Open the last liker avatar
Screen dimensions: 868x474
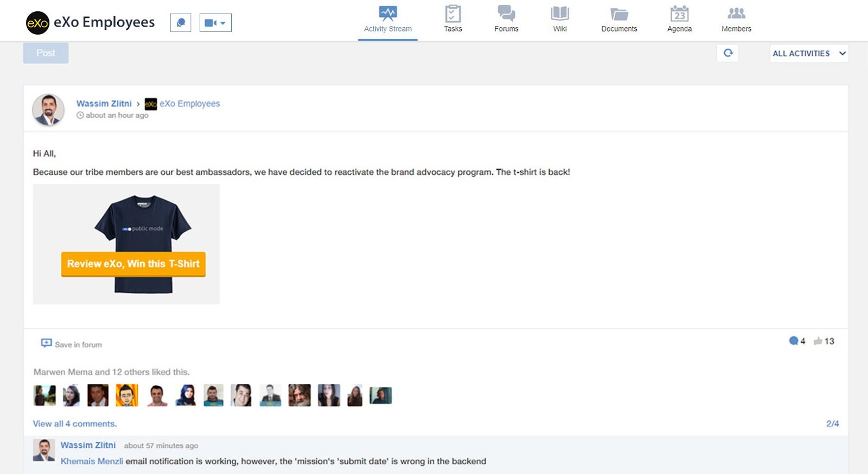(381, 395)
